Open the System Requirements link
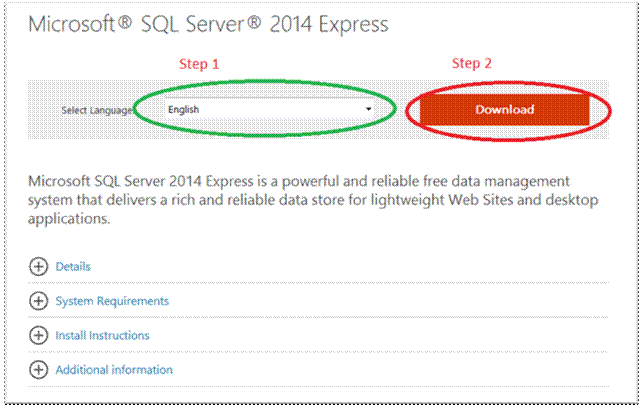 pyautogui.click(x=112, y=301)
